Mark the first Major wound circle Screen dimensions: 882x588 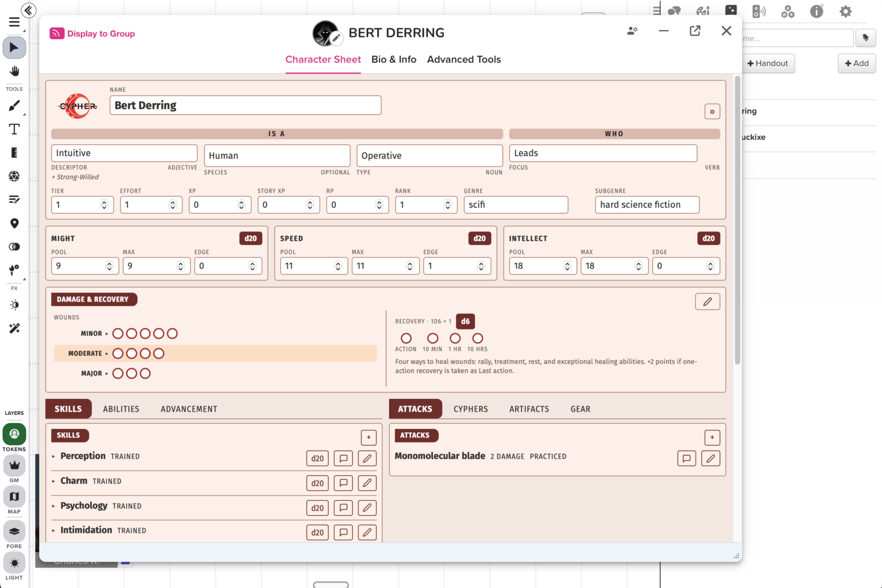[x=118, y=373]
